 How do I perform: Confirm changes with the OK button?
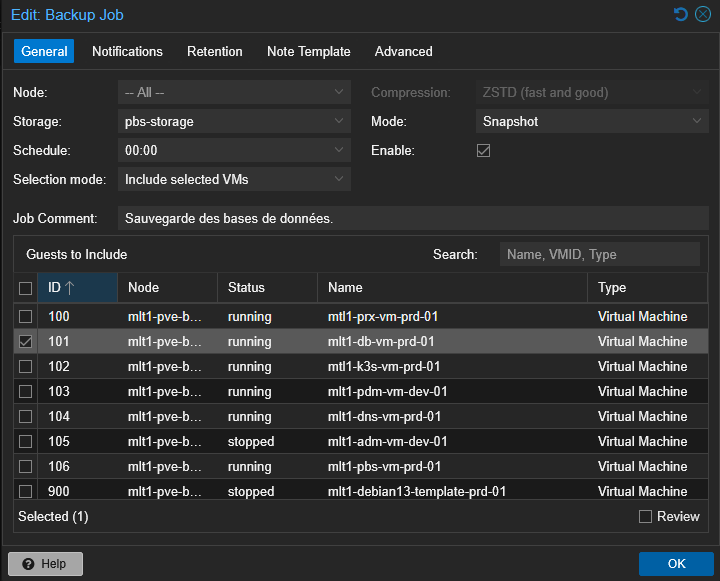[676, 564]
